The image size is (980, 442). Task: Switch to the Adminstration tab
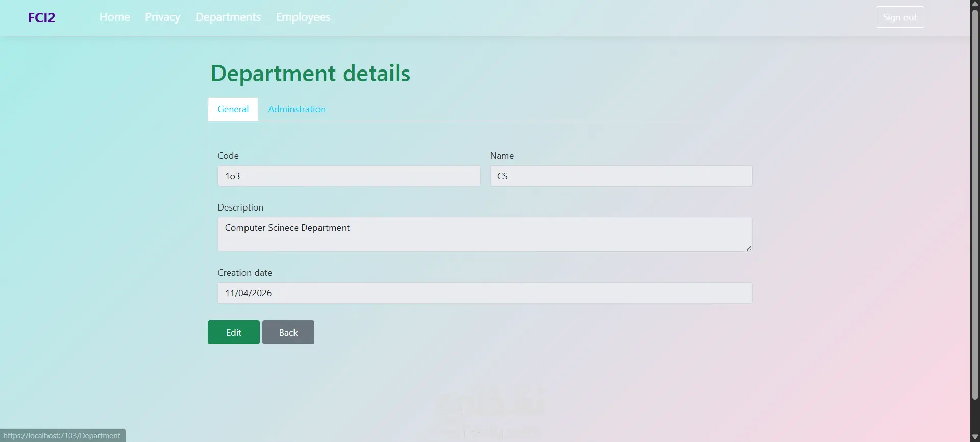click(x=297, y=109)
